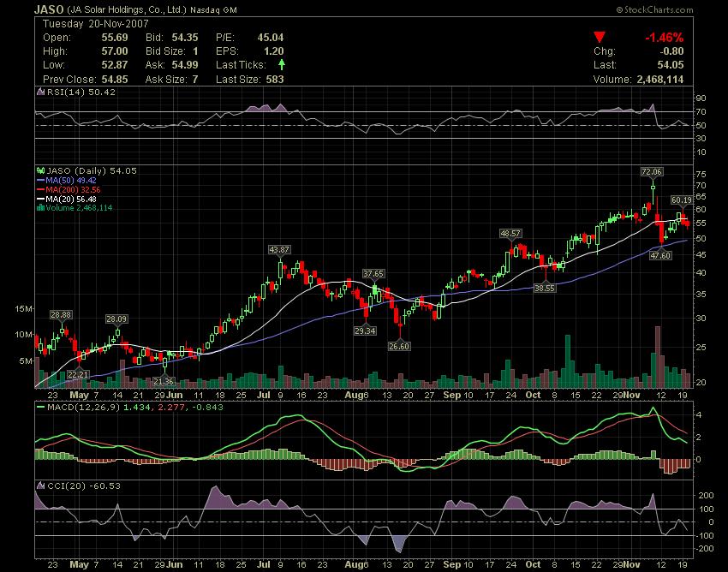
Task: Click the -200 level on CCI axis
Action: point(706,548)
